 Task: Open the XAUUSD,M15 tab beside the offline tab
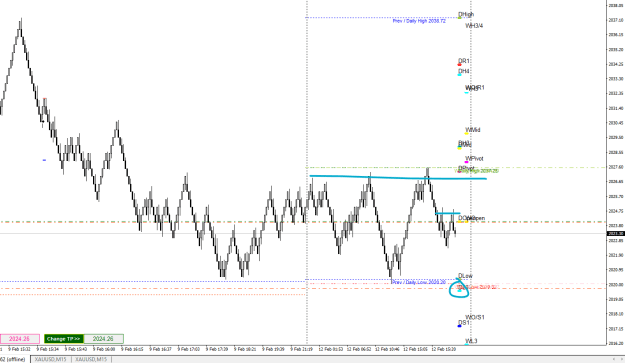pos(50,359)
